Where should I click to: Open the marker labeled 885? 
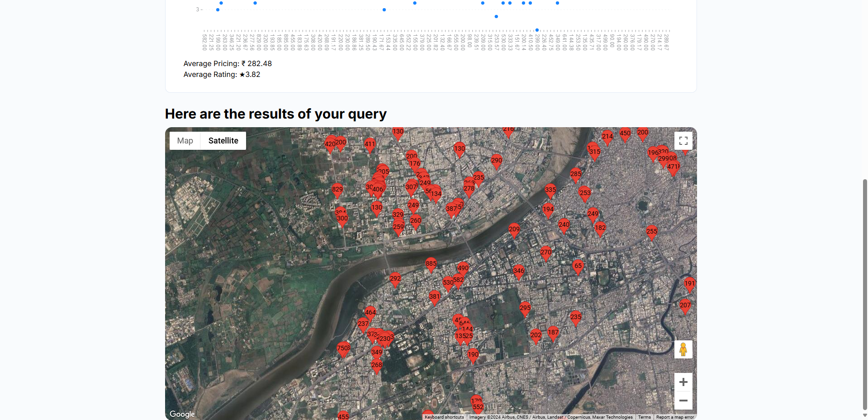pyautogui.click(x=431, y=266)
